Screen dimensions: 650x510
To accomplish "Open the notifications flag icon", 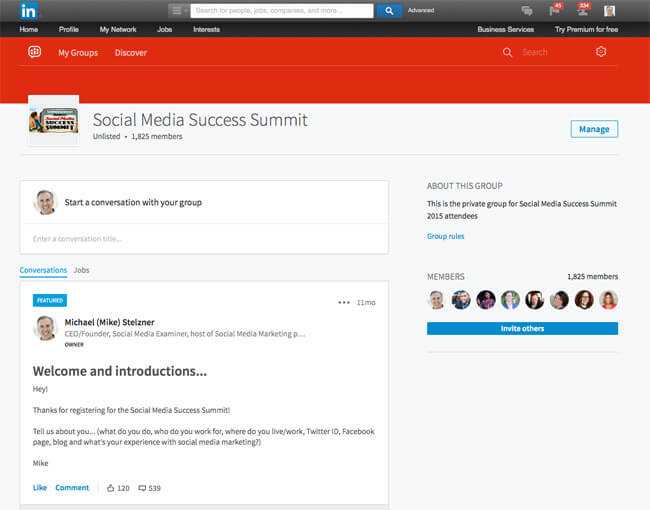I will point(555,10).
